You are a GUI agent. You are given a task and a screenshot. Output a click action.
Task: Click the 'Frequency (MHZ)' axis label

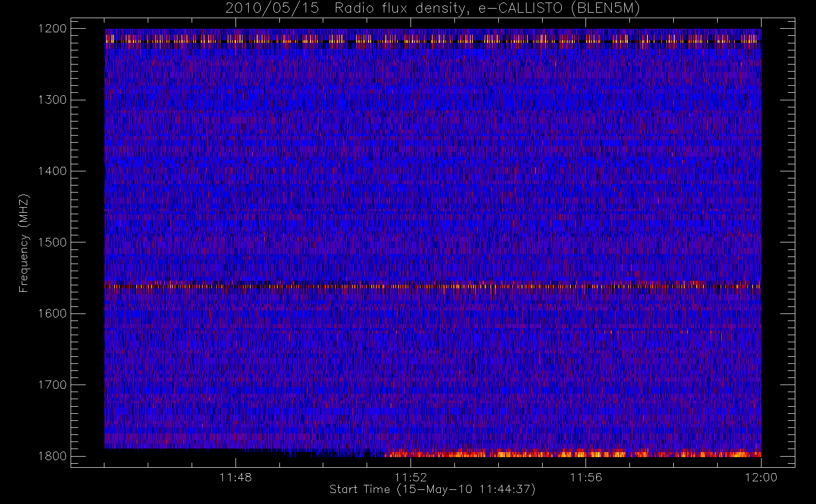coord(24,243)
